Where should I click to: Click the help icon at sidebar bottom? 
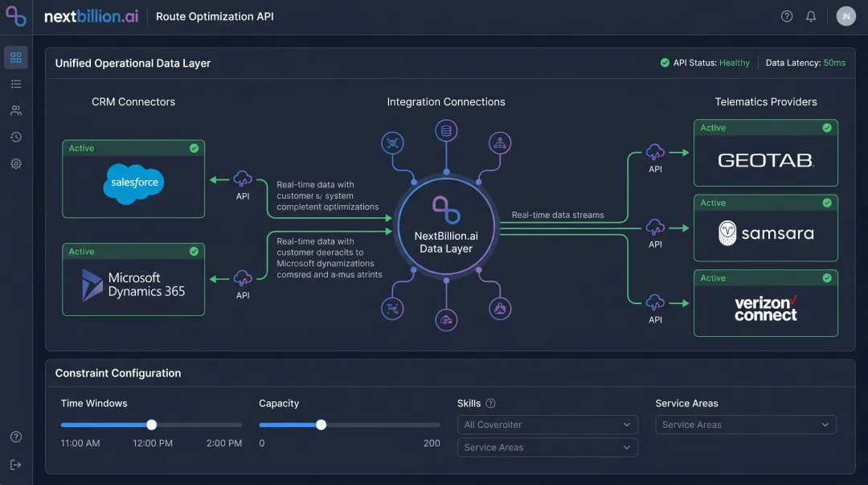tap(16, 437)
